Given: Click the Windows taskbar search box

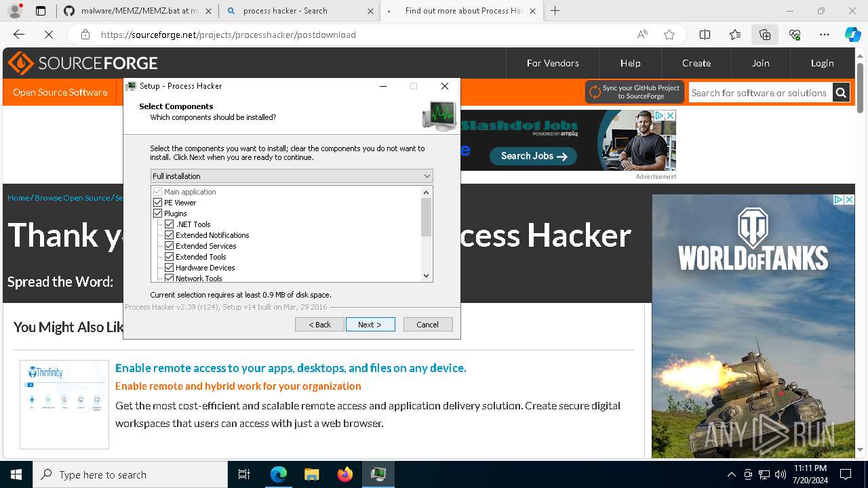Looking at the screenshot, I should (x=130, y=474).
